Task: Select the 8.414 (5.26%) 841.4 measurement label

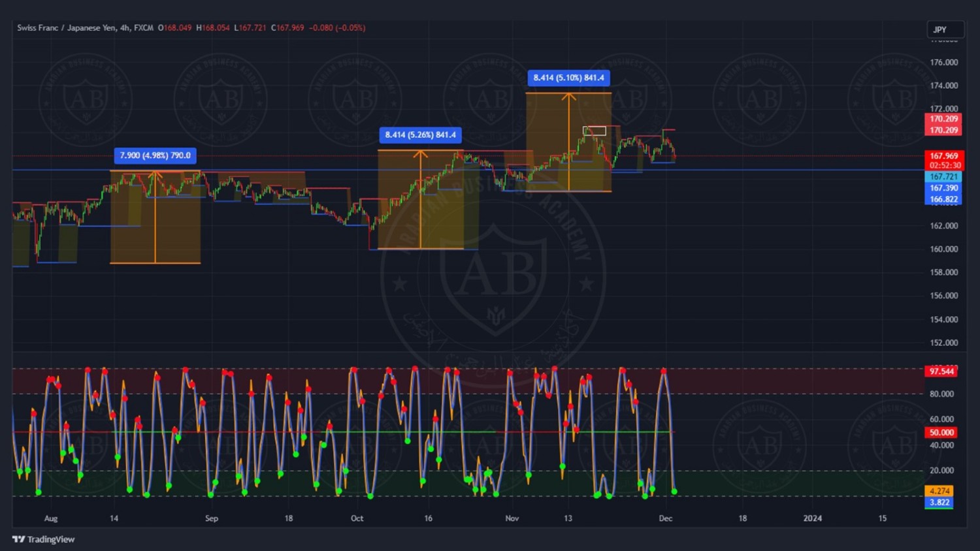Action: pyautogui.click(x=421, y=135)
